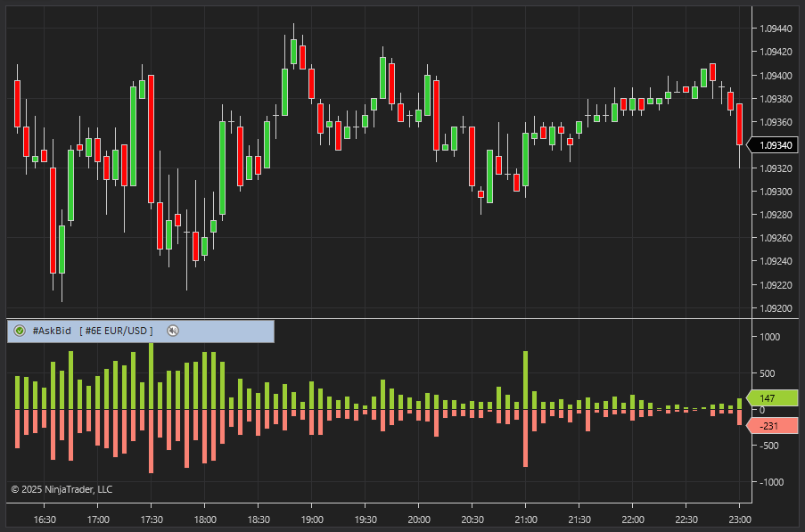Click the green checkmark icon beside #AskBid

coord(20,331)
